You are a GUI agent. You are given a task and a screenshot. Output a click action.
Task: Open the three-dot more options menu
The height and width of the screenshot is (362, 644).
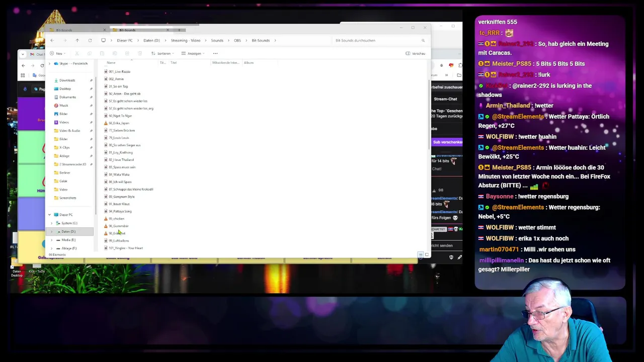(215, 53)
